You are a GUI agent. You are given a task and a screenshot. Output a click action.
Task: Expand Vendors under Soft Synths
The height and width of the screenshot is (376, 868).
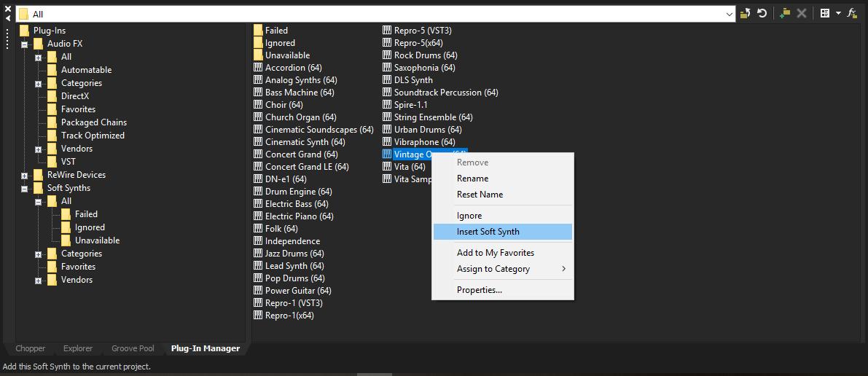coord(38,281)
